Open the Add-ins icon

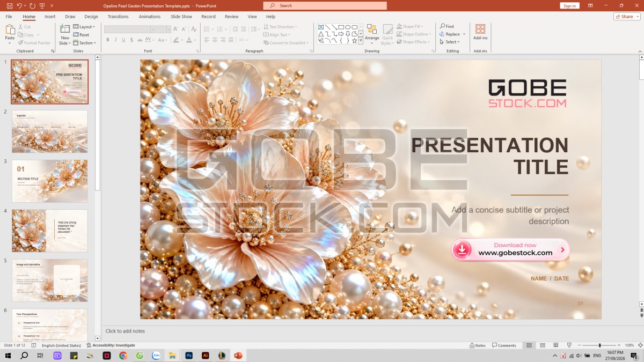[480, 29]
